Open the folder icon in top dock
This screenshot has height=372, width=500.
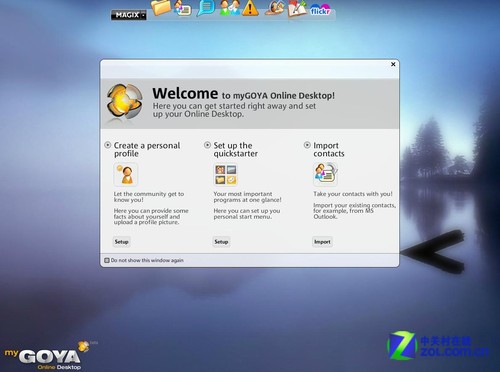tap(161, 7)
